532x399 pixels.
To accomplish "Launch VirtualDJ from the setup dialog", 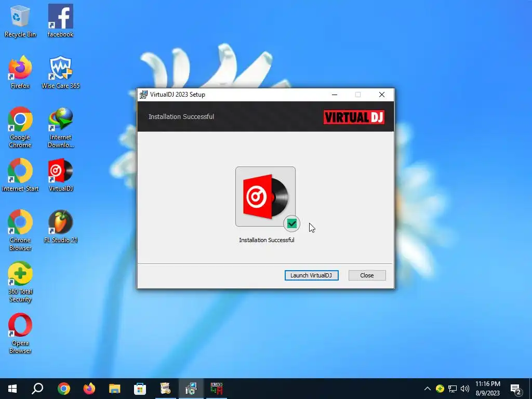I will [312, 275].
